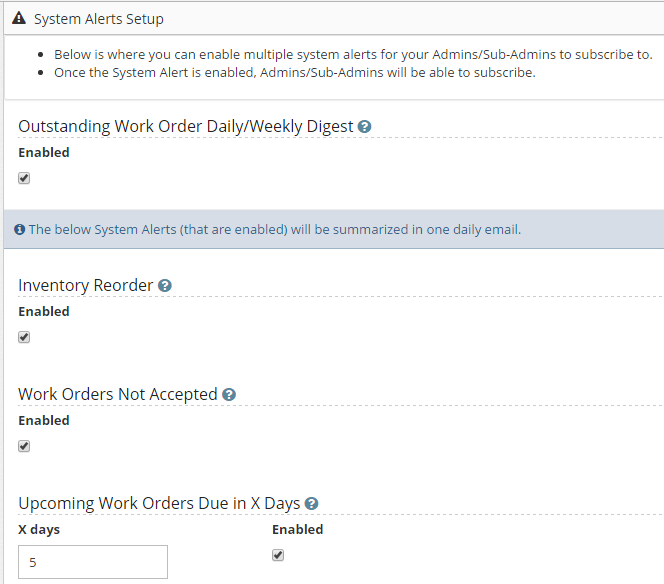
Task: Click info icon in blue summary banner
Action: click(x=19, y=230)
